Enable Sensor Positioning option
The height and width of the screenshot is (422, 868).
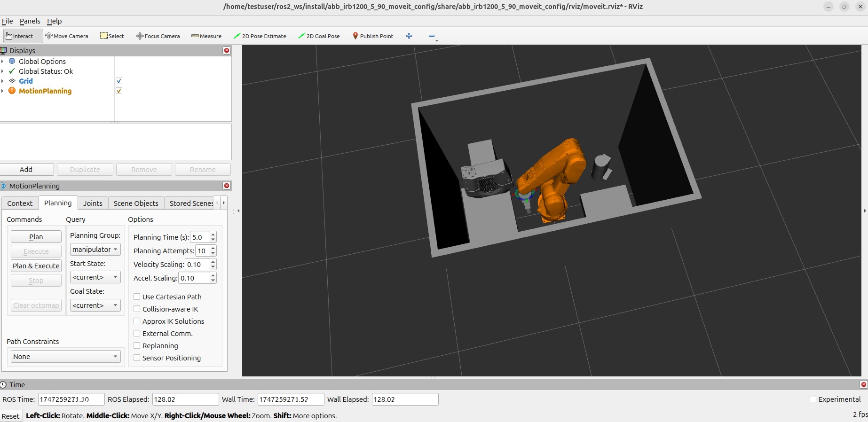coord(137,358)
